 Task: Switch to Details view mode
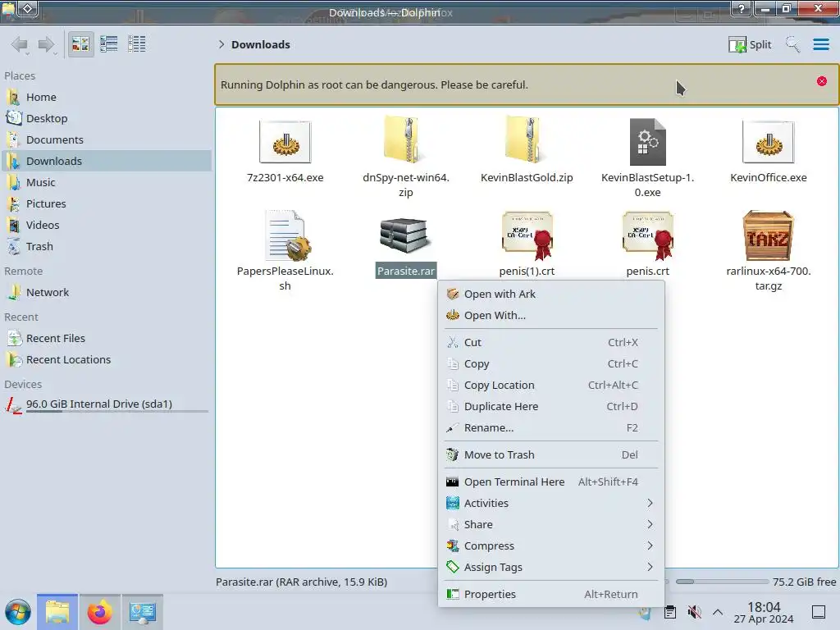click(x=137, y=44)
